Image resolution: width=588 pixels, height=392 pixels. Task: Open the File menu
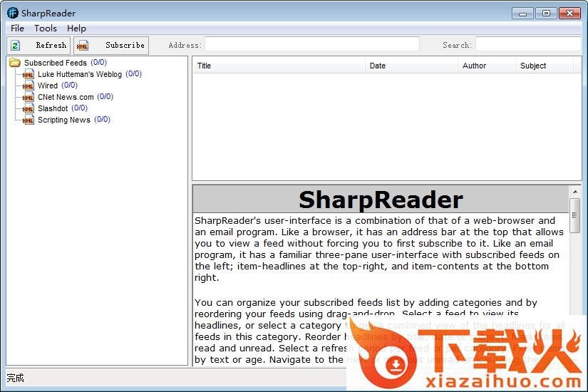[17, 28]
